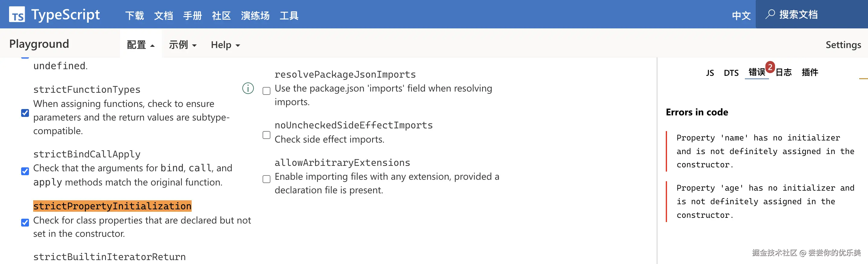868x264 pixels.
Task: Switch to the DTS output tab
Action: (x=731, y=73)
